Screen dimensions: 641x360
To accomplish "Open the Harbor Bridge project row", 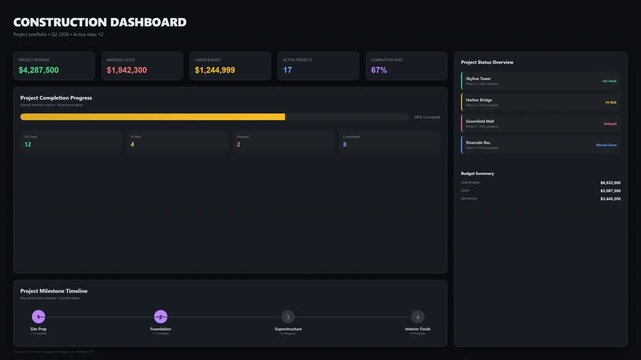I will 540,102.
